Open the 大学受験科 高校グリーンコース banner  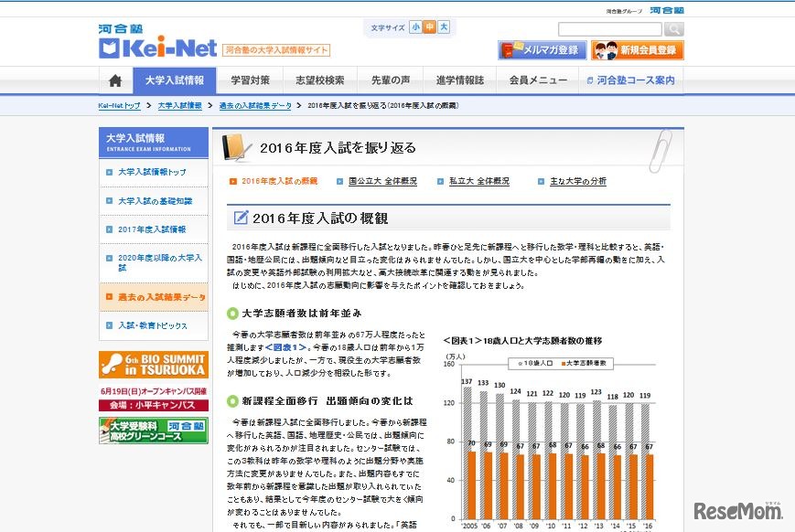point(154,430)
